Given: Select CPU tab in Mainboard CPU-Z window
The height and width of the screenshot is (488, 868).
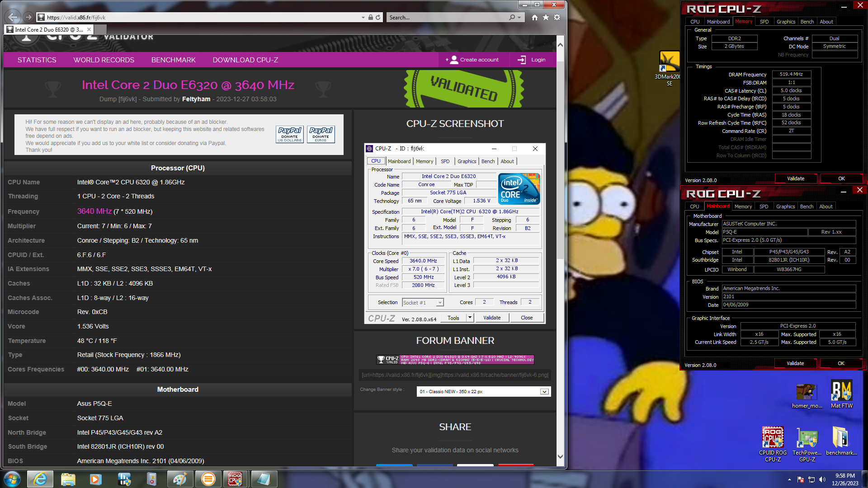Looking at the screenshot, I should [694, 206].
